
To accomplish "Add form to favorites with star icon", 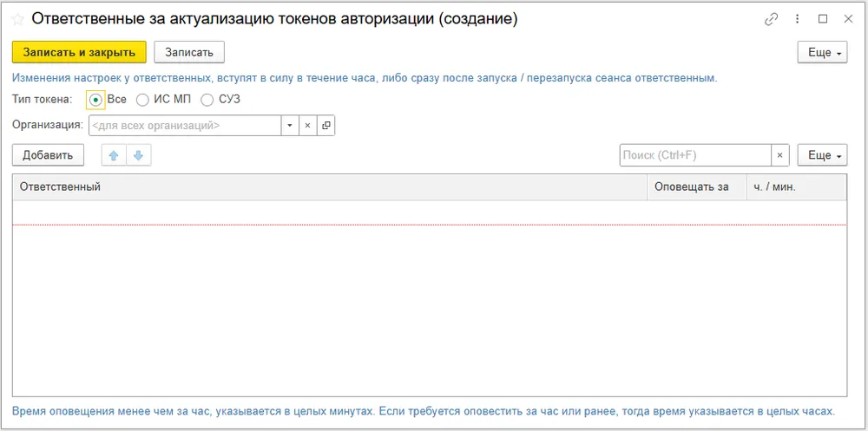I will point(17,19).
